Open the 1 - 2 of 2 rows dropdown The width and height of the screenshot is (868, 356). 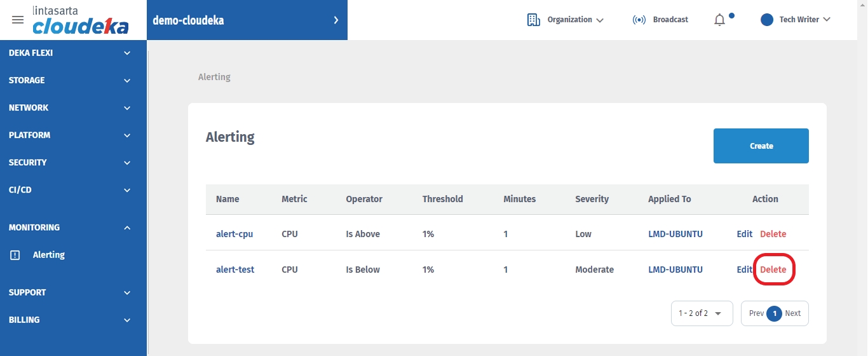click(x=702, y=313)
